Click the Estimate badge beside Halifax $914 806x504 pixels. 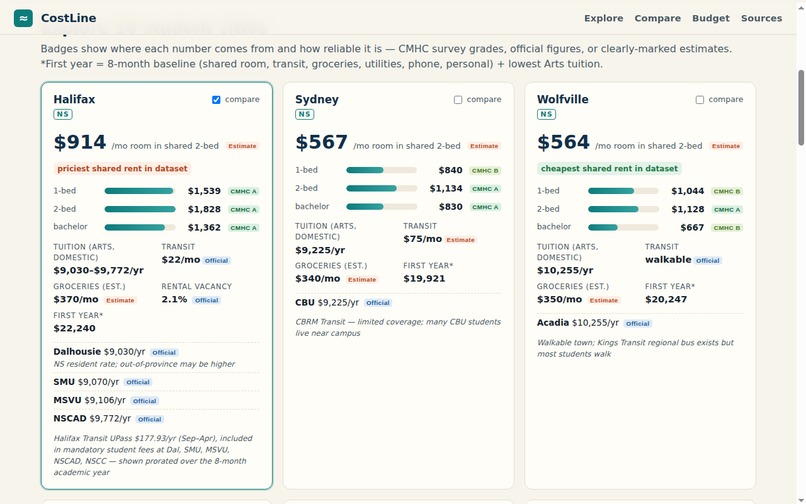(242, 146)
